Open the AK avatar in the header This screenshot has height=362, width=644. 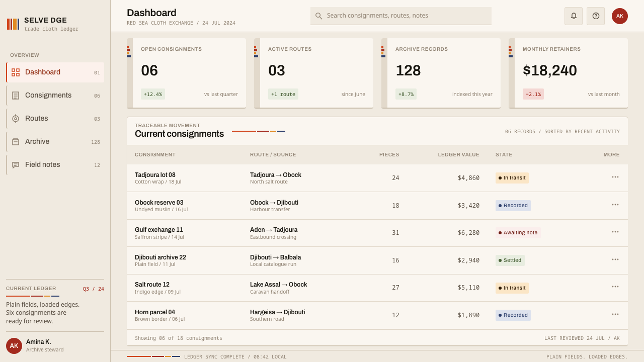(x=620, y=16)
